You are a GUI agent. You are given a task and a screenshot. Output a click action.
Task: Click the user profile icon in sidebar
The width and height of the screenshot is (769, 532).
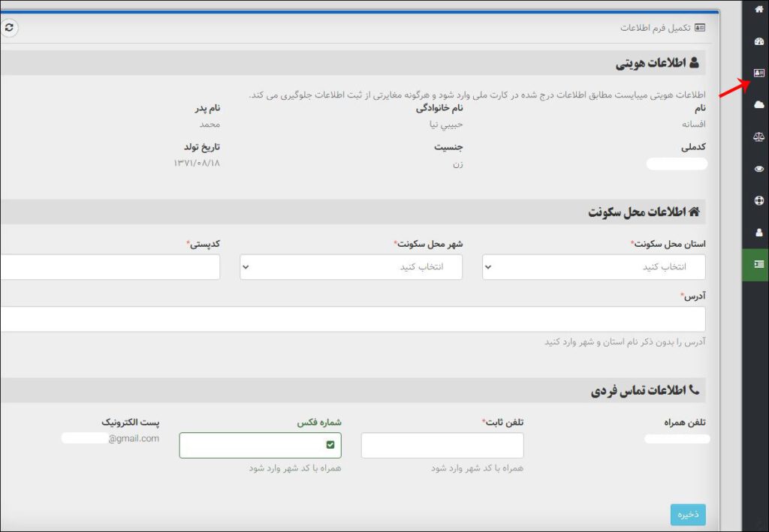coord(758,232)
